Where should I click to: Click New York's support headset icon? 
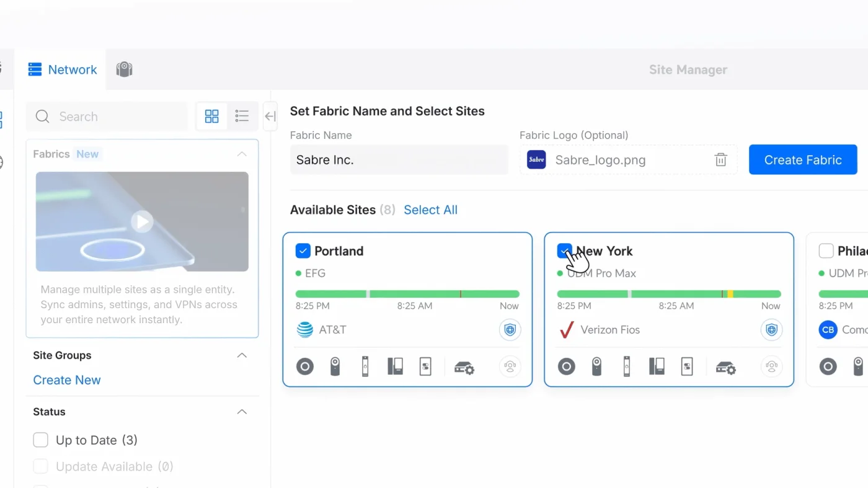pyautogui.click(x=771, y=366)
